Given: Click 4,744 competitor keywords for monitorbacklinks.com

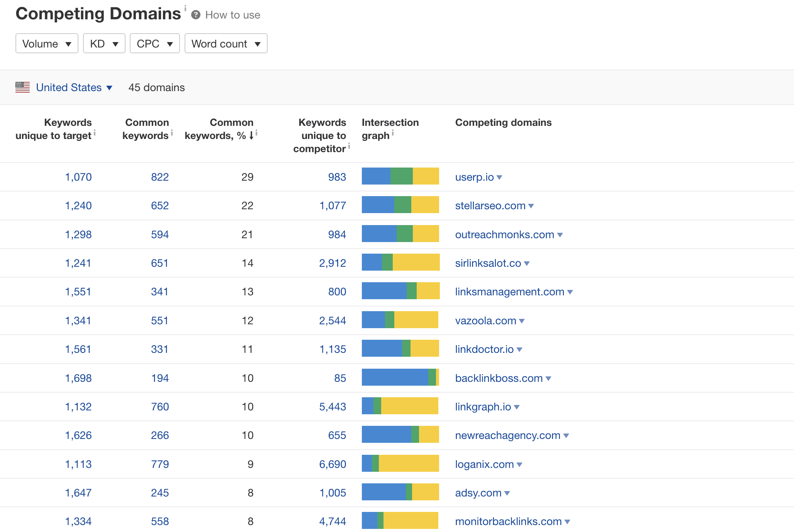Looking at the screenshot, I should tap(333, 522).
